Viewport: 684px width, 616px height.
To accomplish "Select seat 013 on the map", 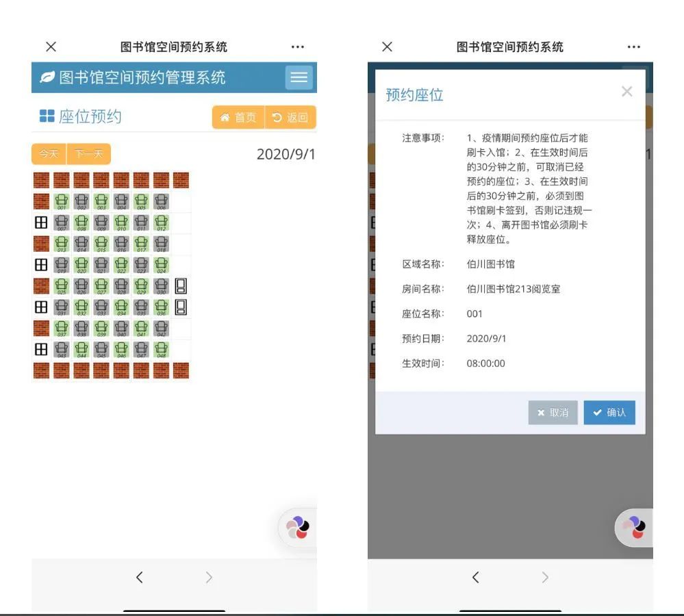I will coord(60,242).
